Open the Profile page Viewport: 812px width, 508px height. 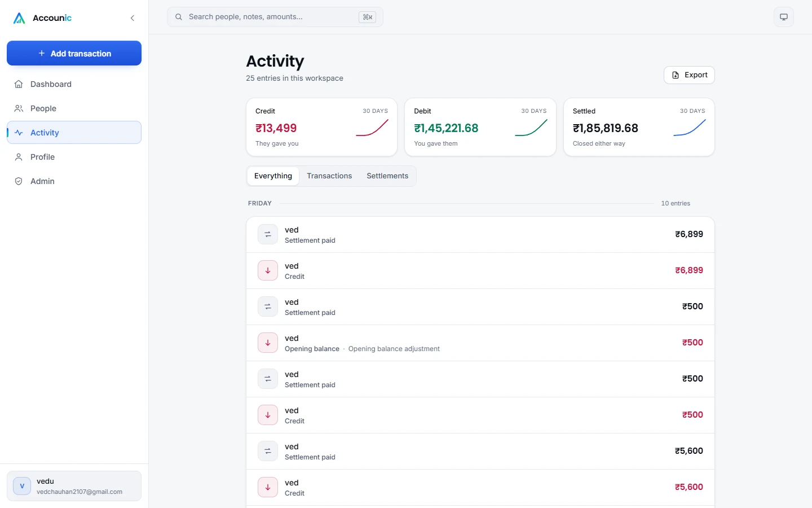74,157
